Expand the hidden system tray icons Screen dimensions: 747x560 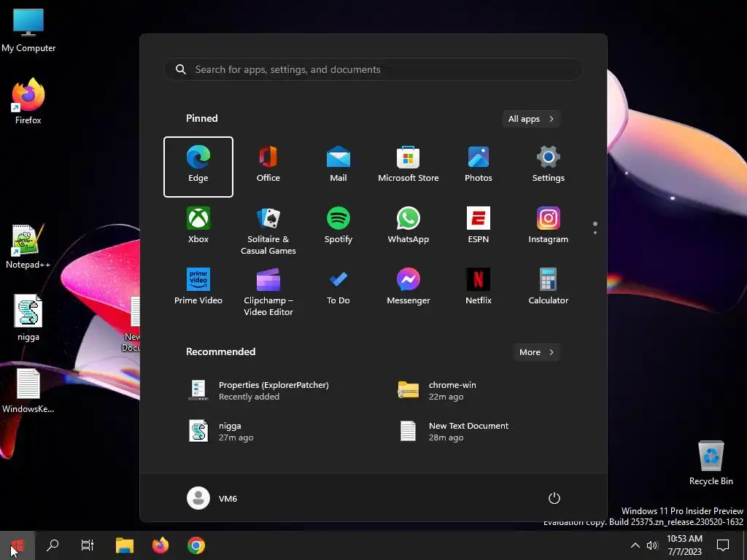(x=635, y=545)
